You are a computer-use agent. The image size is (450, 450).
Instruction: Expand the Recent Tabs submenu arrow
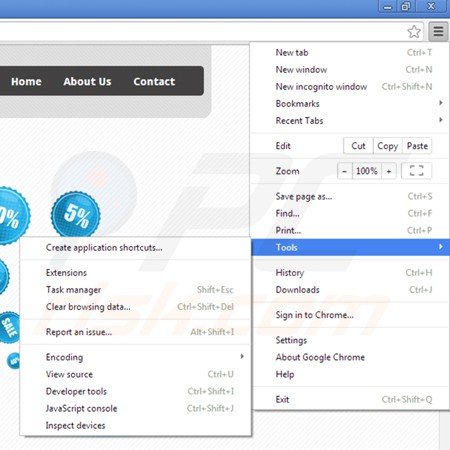(441, 120)
